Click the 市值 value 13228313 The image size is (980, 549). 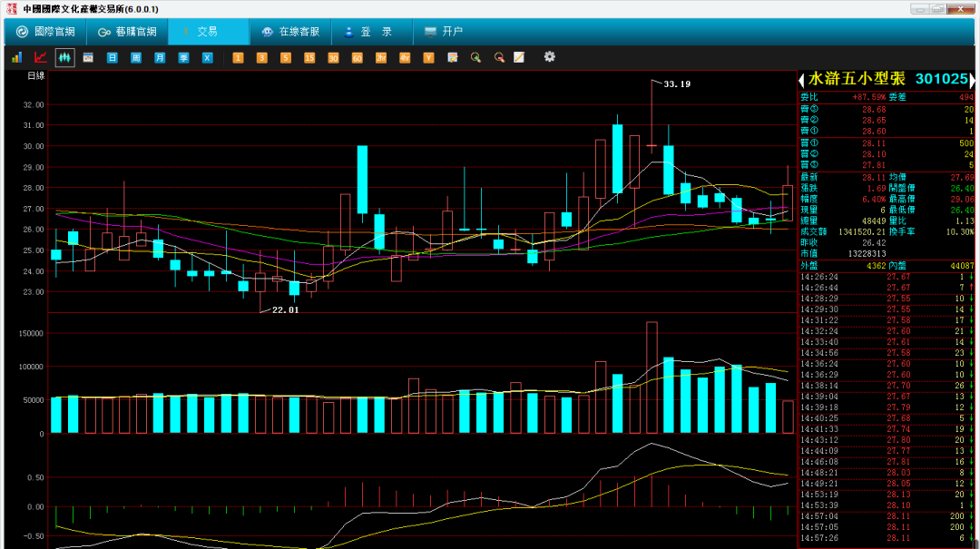(867, 254)
